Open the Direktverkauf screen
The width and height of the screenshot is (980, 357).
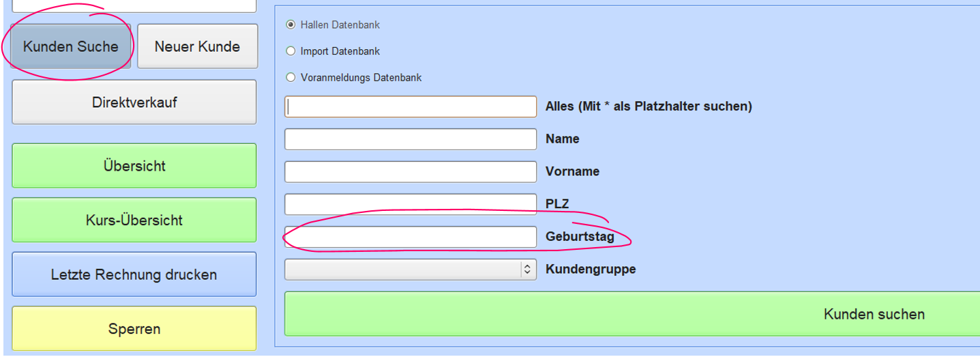[134, 102]
